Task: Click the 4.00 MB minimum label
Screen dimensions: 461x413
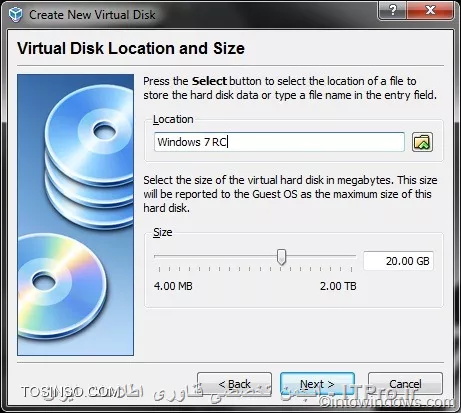Action: [x=173, y=286]
